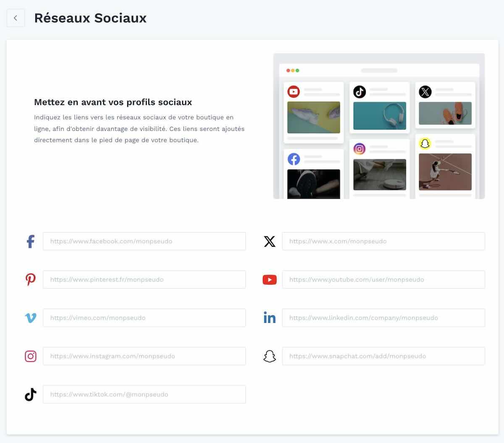This screenshot has width=504, height=443.
Task: Click the robot vacuum photo in the Instagram card
Action: (x=380, y=174)
